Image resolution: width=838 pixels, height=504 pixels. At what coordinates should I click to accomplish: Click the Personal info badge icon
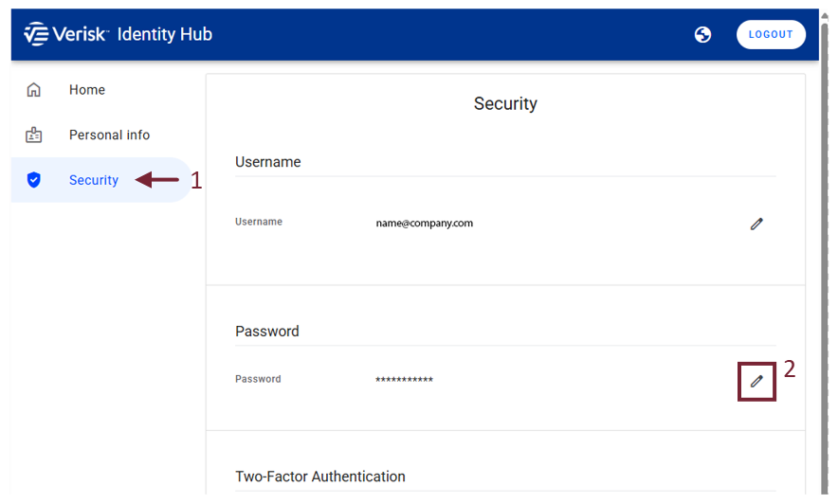(x=34, y=135)
